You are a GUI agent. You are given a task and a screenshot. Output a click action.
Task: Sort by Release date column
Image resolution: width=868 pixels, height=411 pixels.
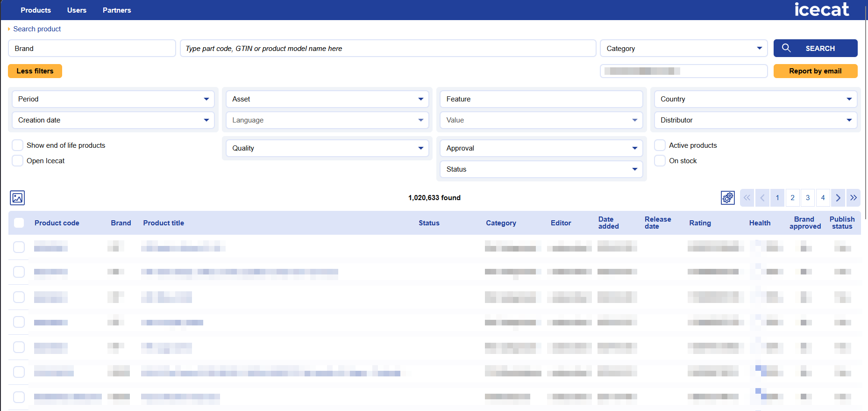tap(658, 223)
